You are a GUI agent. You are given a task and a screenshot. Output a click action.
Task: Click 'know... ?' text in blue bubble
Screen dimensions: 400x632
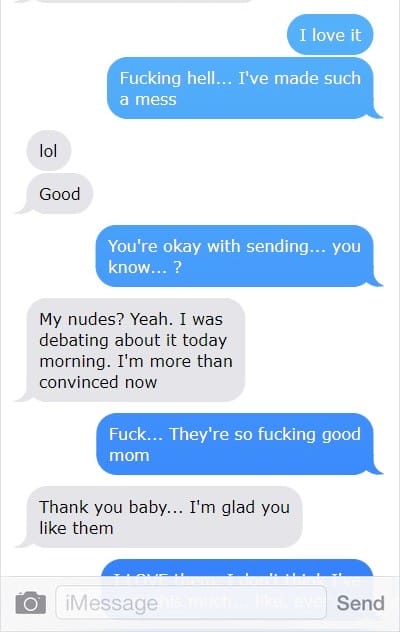(145, 267)
